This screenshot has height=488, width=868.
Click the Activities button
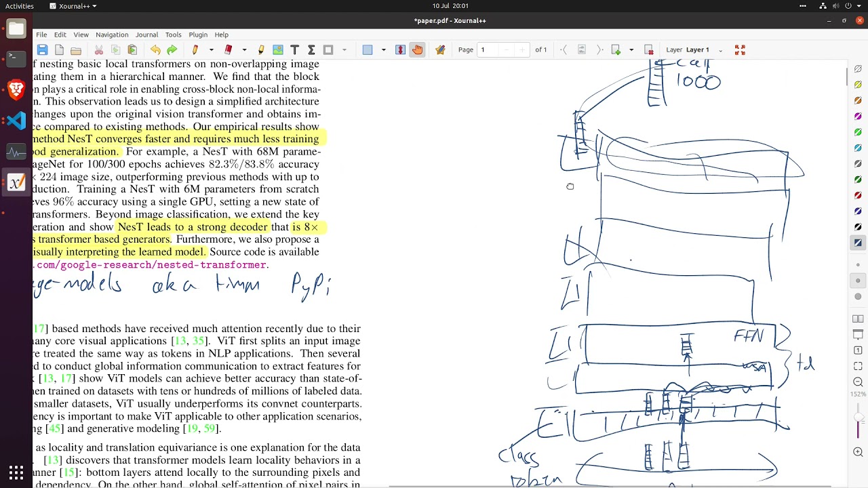point(20,6)
